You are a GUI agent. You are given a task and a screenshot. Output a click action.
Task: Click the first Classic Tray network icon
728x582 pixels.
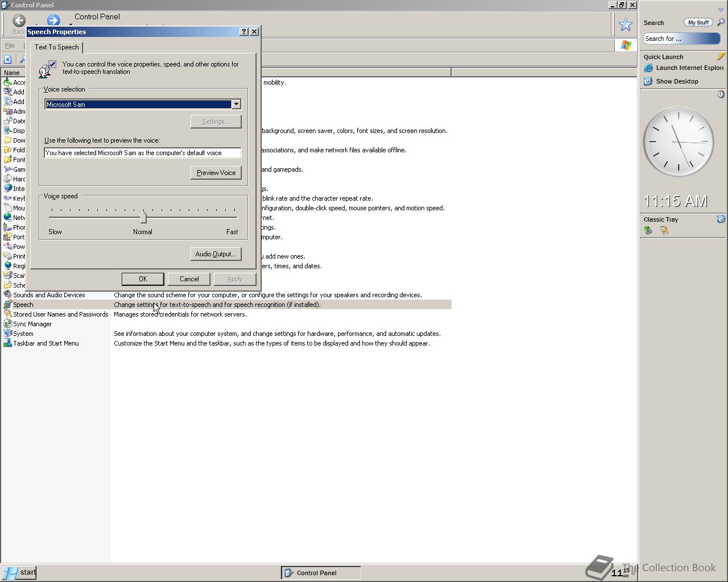click(x=648, y=230)
